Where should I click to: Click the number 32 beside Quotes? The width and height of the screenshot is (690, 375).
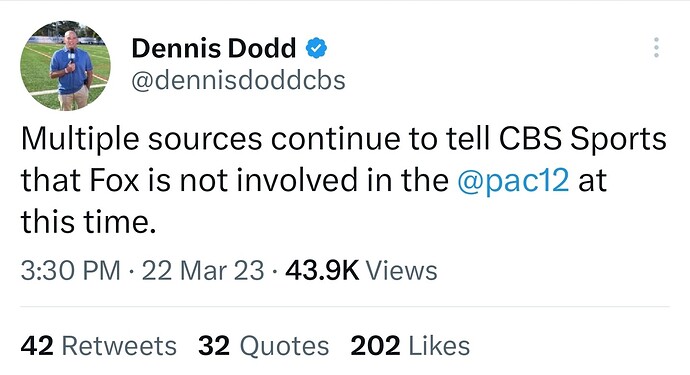pyautogui.click(x=214, y=346)
